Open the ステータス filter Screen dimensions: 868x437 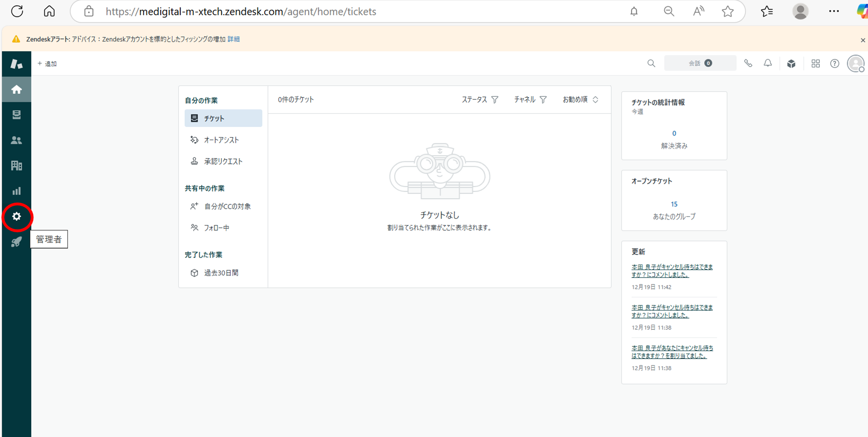coord(480,100)
